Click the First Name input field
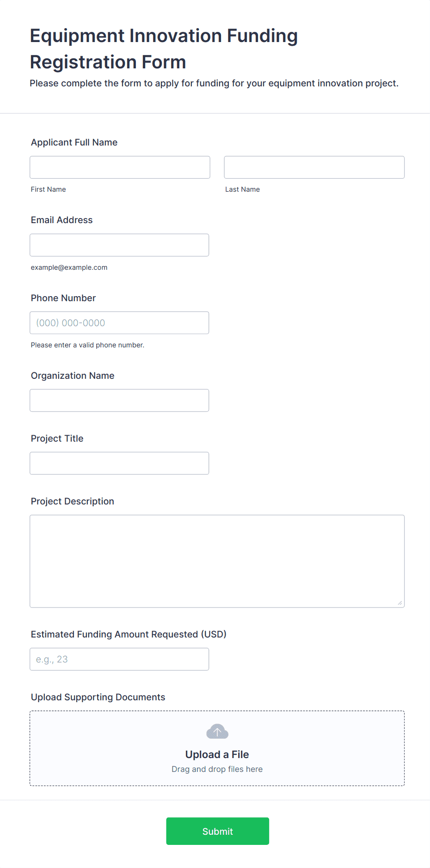430x868 pixels. 120,167
